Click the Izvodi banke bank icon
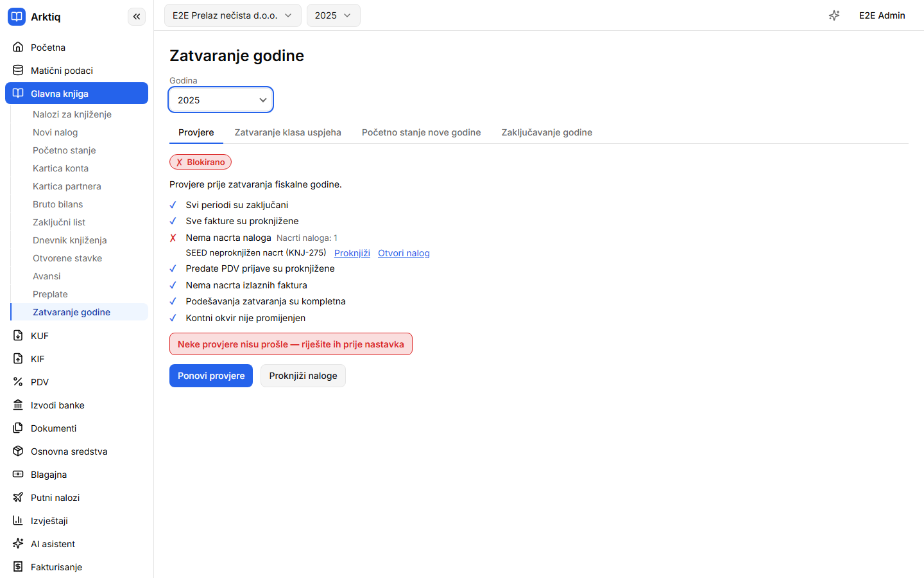This screenshot has width=924, height=578. coord(18,405)
